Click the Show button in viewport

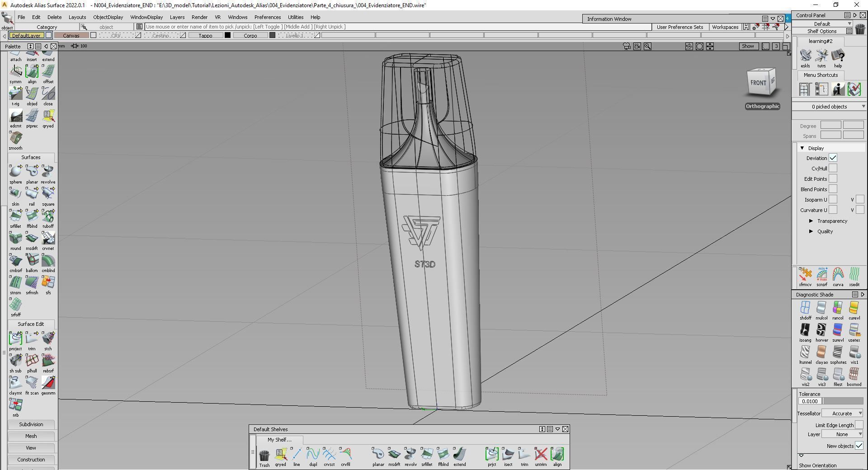748,46
